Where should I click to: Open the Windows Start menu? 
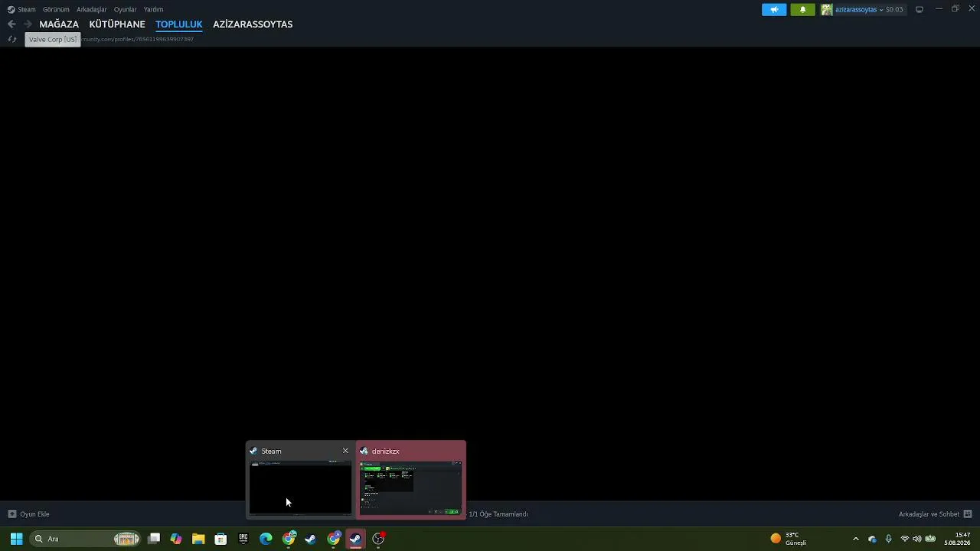tap(16, 539)
